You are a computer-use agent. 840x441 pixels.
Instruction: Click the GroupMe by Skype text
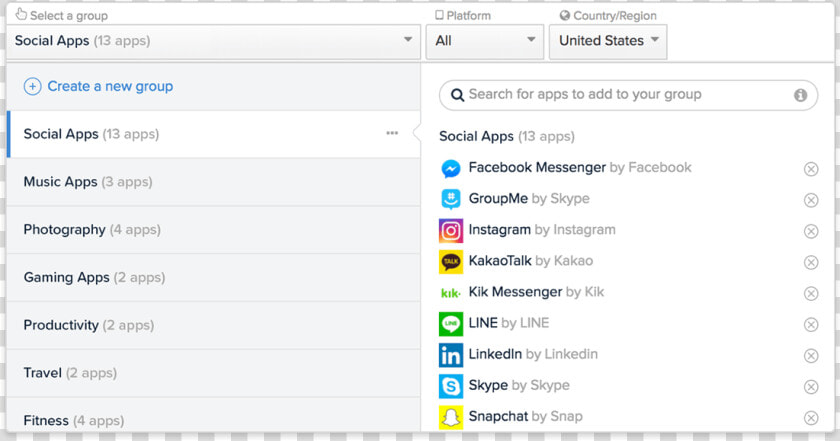tap(529, 199)
